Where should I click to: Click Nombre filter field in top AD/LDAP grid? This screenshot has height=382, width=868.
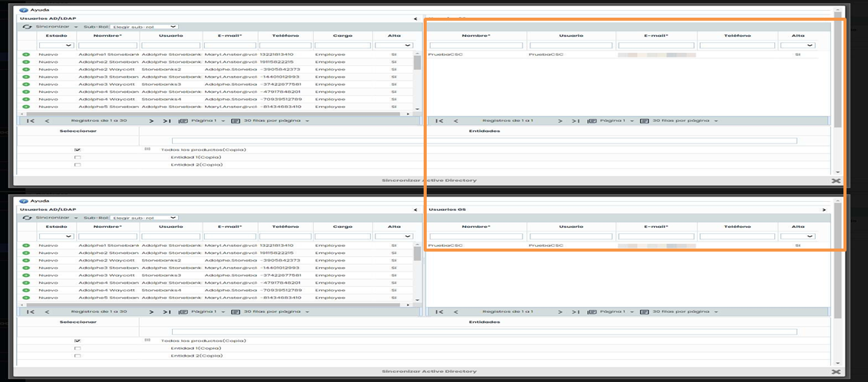[x=107, y=46]
